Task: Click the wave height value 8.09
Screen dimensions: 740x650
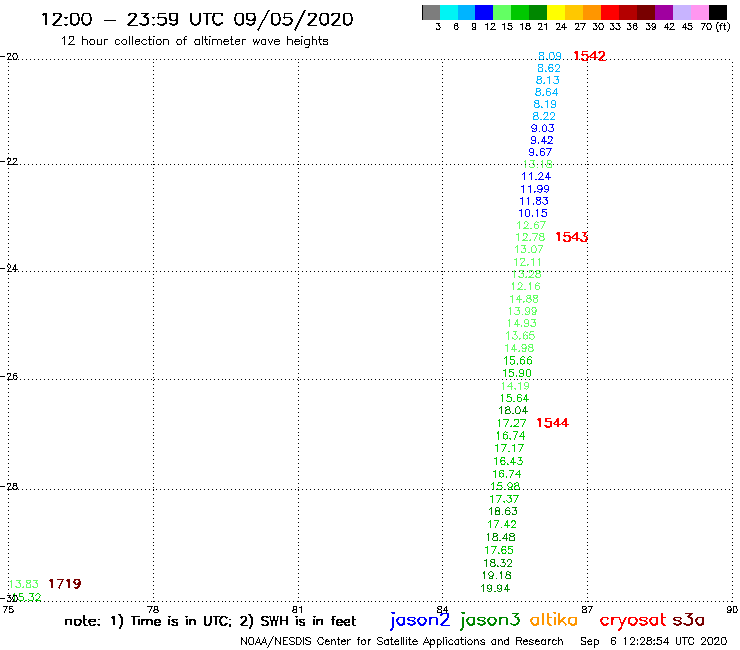Action: 550,56
